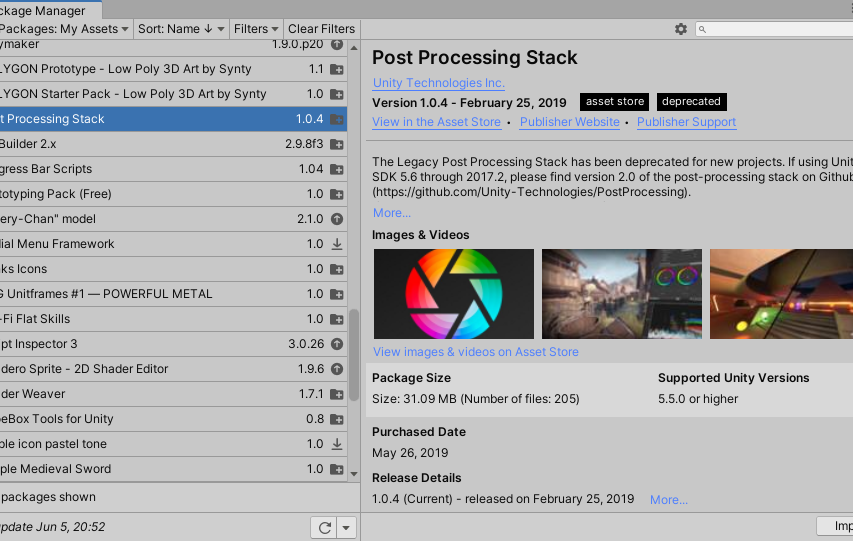Click import icon on Post Processing Stack row
This screenshot has width=853, height=541.
point(337,119)
